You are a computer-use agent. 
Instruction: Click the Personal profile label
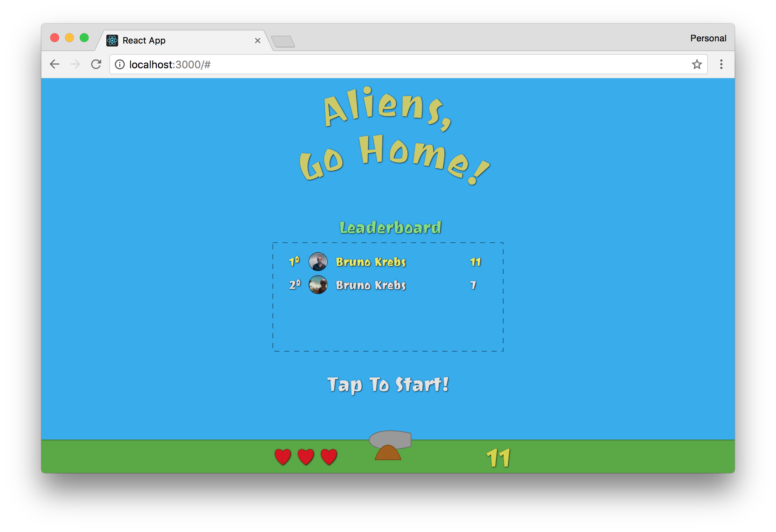[x=708, y=38]
